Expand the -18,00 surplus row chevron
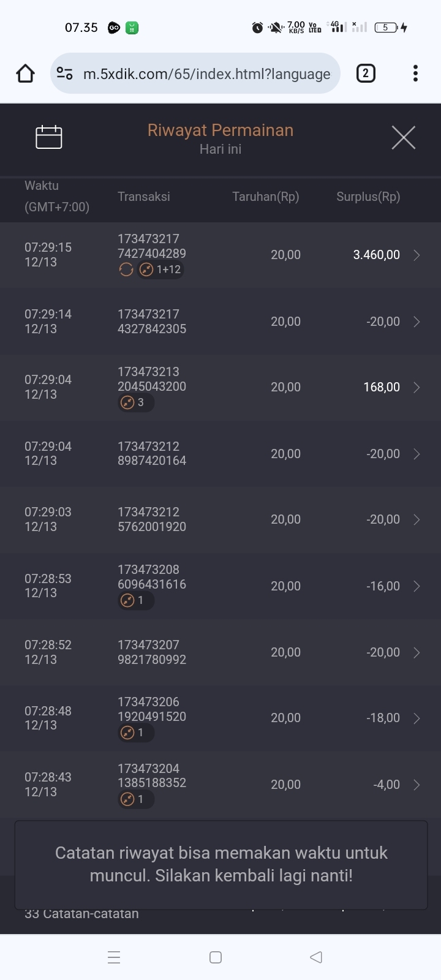This screenshot has height=980, width=441. [417, 718]
